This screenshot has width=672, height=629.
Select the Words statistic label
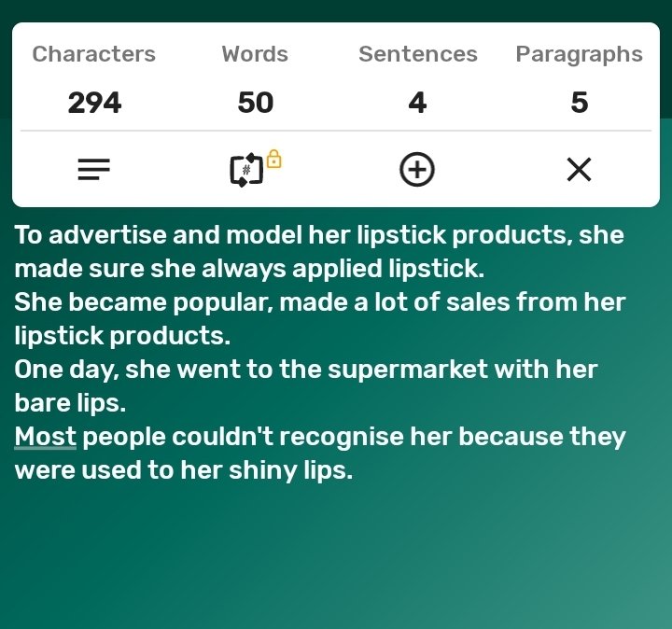[x=255, y=54]
